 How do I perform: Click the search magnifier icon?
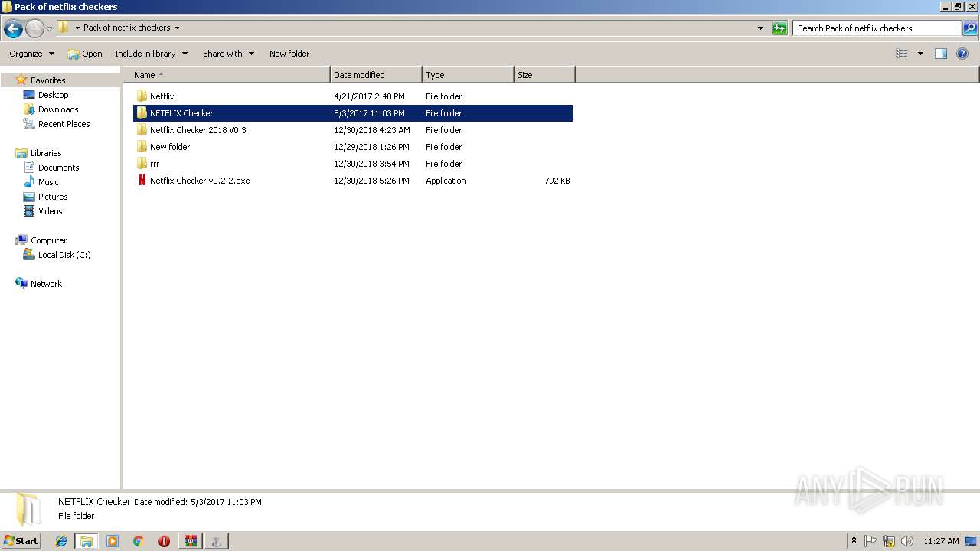click(x=969, y=28)
